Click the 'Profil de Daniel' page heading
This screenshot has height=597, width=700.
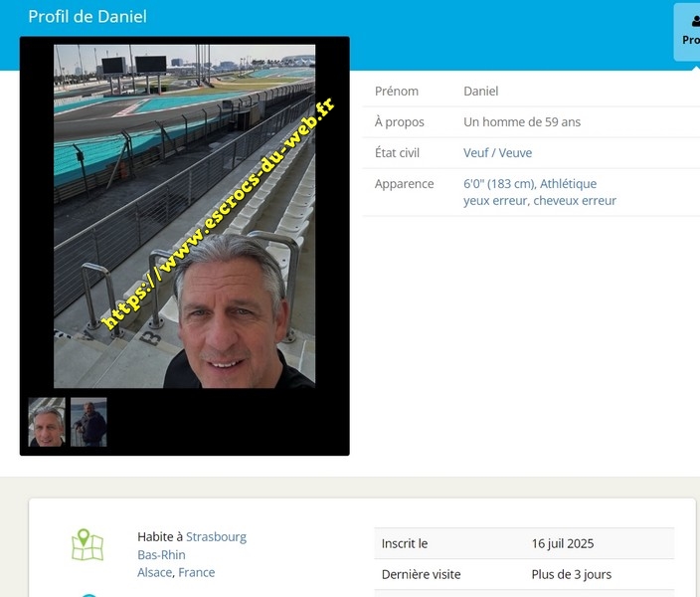click(x=87, y=17)
